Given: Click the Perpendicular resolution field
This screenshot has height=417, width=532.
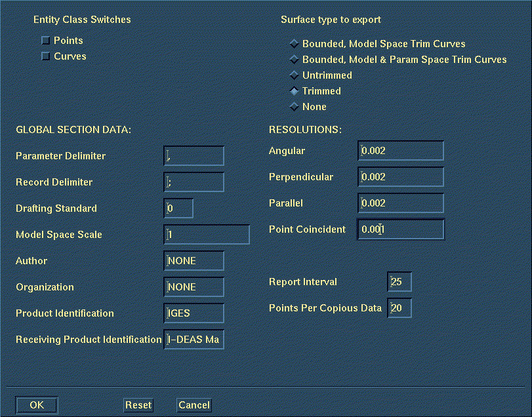Looking at the screenshot, I should click(401, 177).
